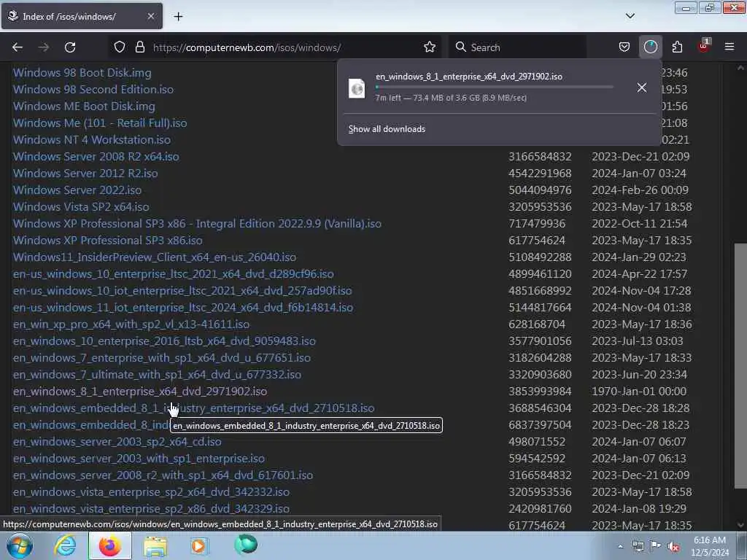Viewport: 747px width, 560px height.
Task: Download en_windows_server_2003_with_sp1_enterprise.iso
Action: click(139, 459)
